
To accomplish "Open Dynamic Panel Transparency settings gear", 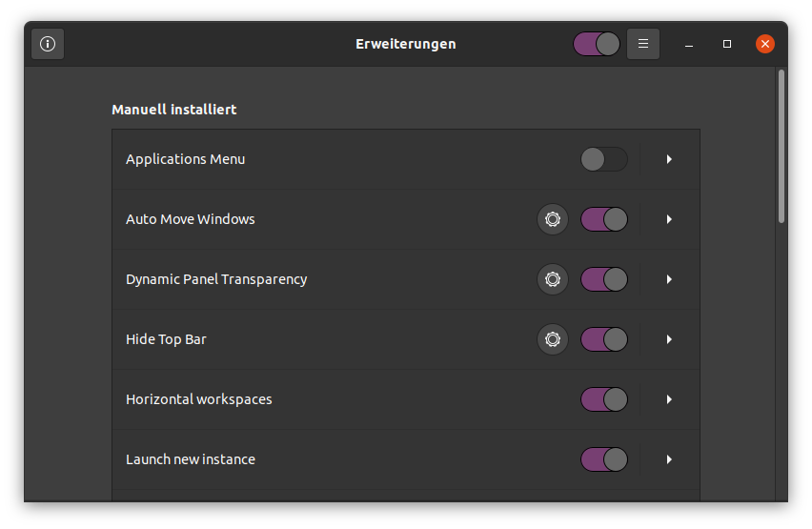I will [x=552, y=279].
